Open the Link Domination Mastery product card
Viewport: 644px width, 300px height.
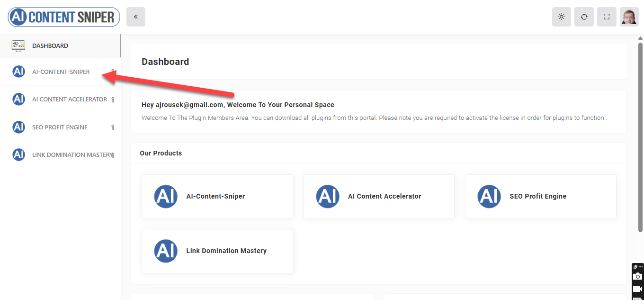(x=217, y=251)
